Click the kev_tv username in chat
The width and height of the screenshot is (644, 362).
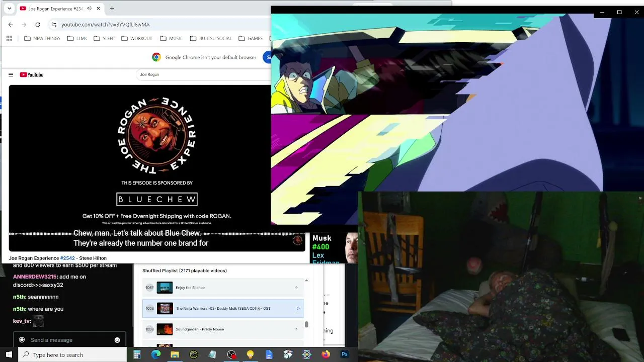[x=22, y=321]
